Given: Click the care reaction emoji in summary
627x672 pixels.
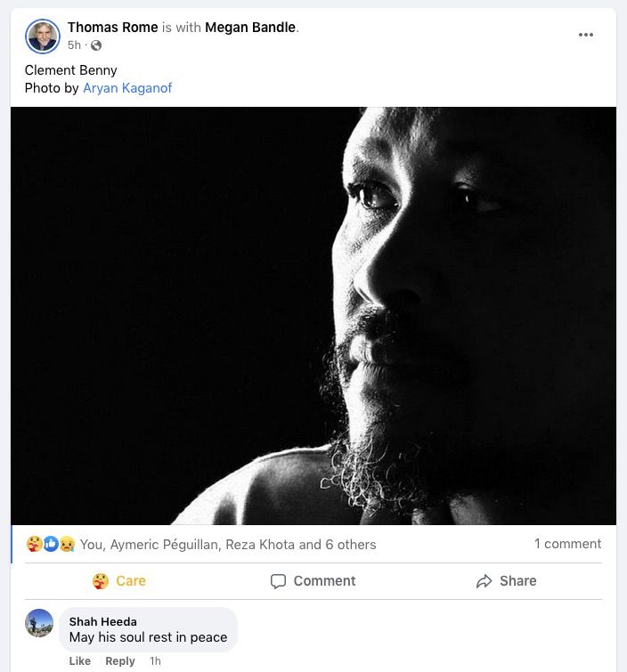Looking at the screenshot, I should pyautogui.click(x=34, y=544).
